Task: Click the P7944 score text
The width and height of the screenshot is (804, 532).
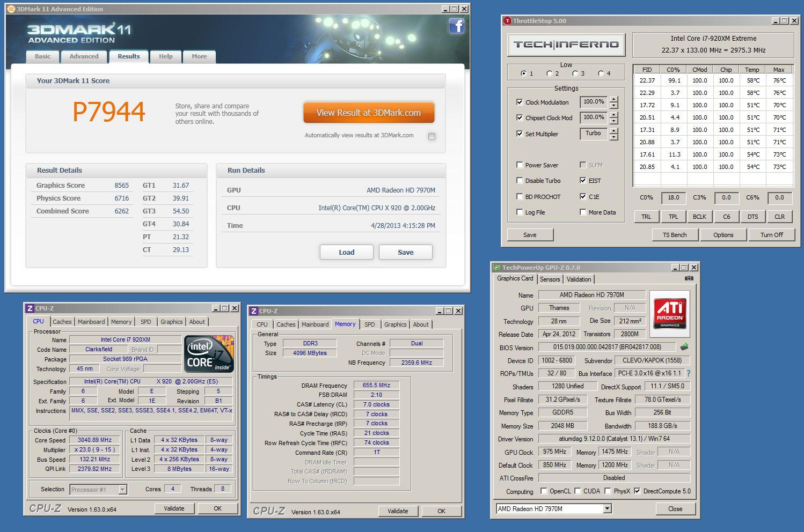Action: click(109, 112)
